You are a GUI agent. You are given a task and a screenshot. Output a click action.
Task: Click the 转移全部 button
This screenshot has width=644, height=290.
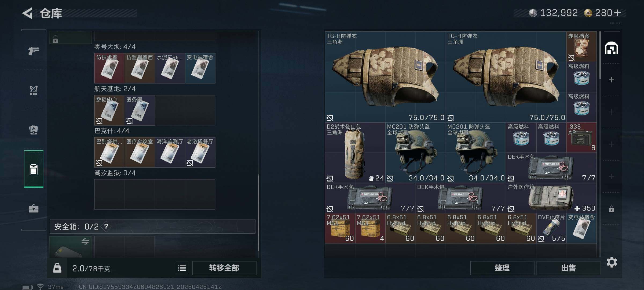point(224,268)
